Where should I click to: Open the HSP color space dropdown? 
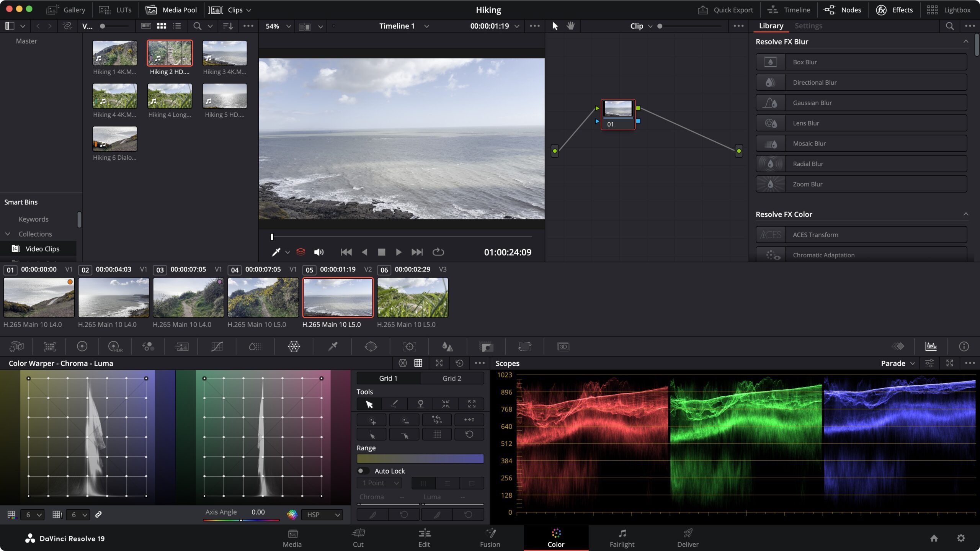tap(322, 515)
